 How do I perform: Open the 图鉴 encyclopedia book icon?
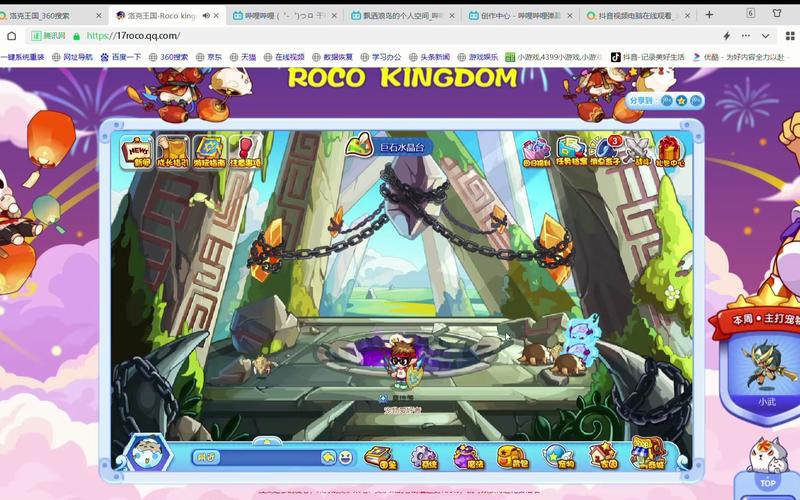(x=380, y=457)
